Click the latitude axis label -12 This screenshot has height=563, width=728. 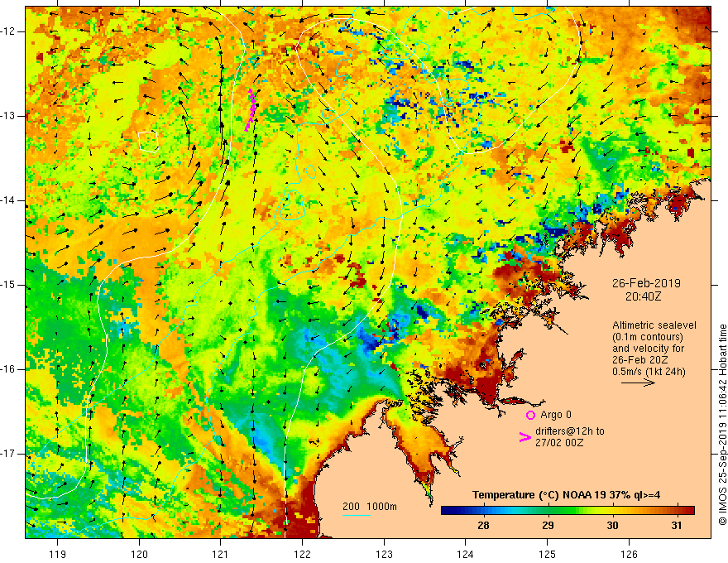click(x=8, y=31)
